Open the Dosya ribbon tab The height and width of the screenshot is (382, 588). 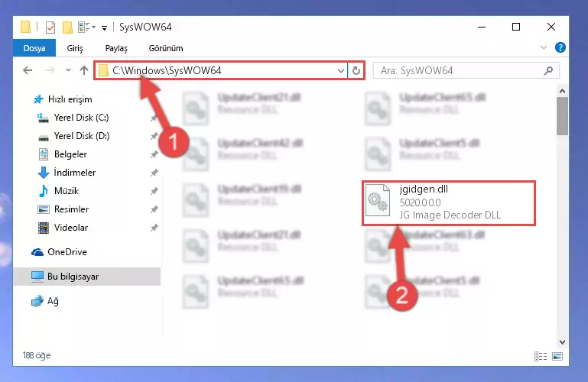point(34,48)
